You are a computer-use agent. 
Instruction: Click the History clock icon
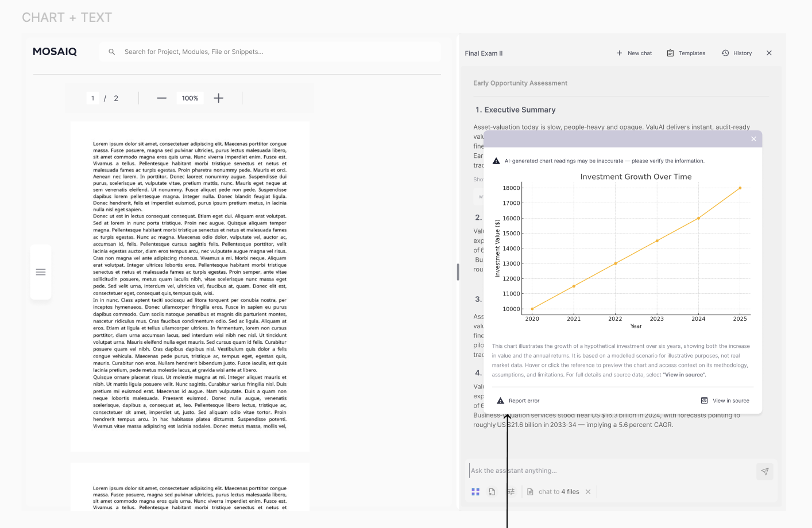tap(725, 53)
